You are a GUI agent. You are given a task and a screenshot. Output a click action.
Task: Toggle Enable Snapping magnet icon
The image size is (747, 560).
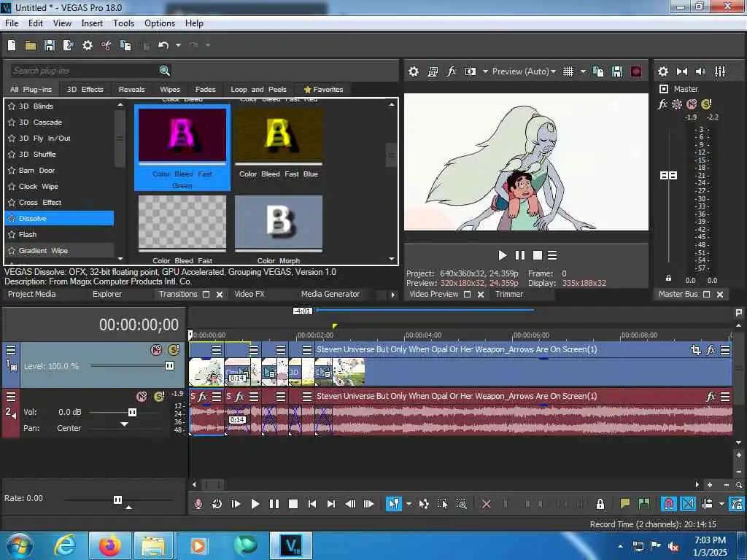tap(669, 504)
